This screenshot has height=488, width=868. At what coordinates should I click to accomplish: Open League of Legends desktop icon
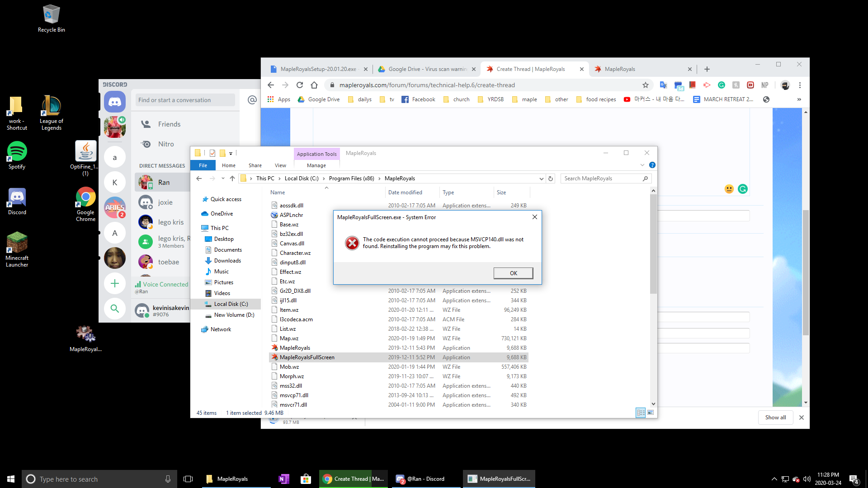(51, 113)
